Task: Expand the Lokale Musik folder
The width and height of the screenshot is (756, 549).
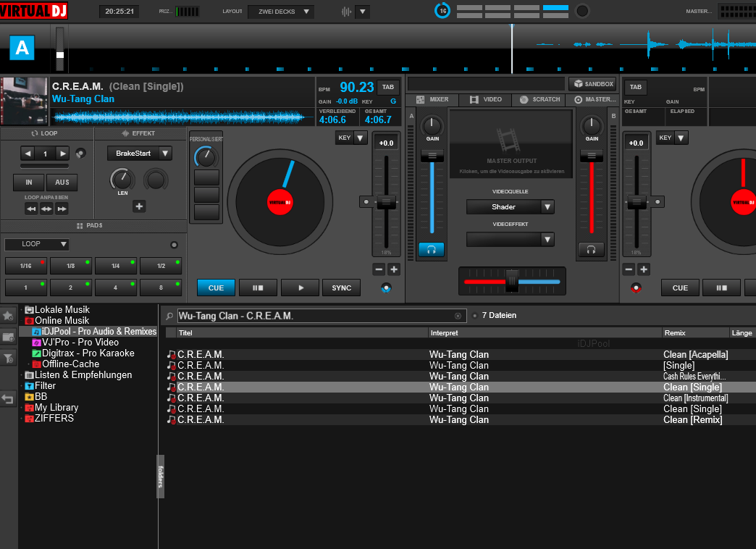Action: point(22,310)
